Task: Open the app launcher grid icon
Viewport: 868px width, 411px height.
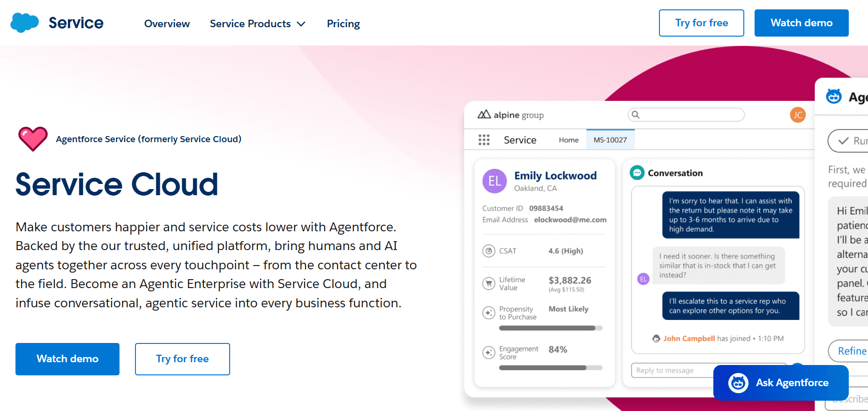Action: (x=484, y=140)
